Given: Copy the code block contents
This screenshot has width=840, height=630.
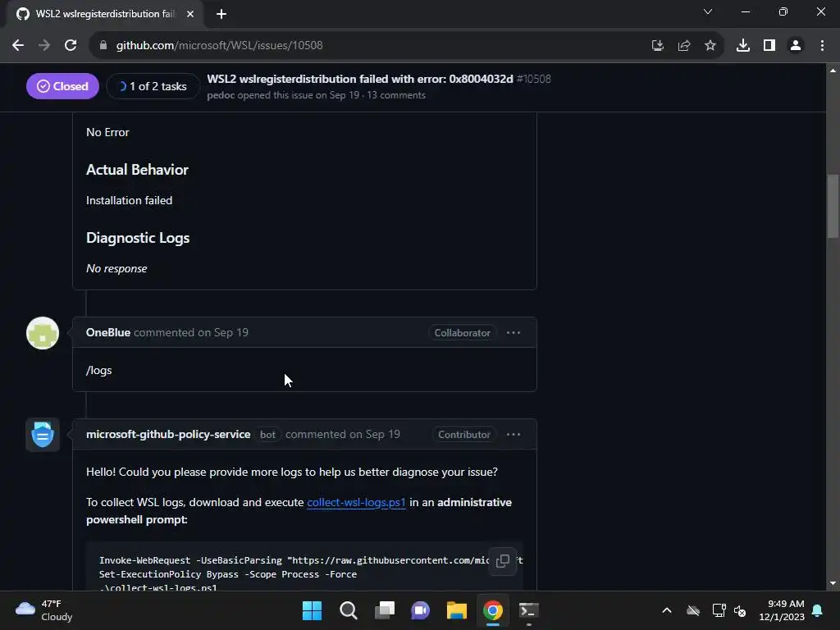Looking at the screenshot, I should coord(503,561).
